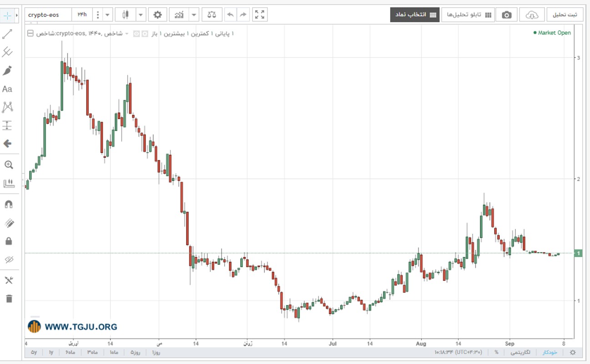
Task: Click the back arrow tool in sidebar
Action: point(7,144)
